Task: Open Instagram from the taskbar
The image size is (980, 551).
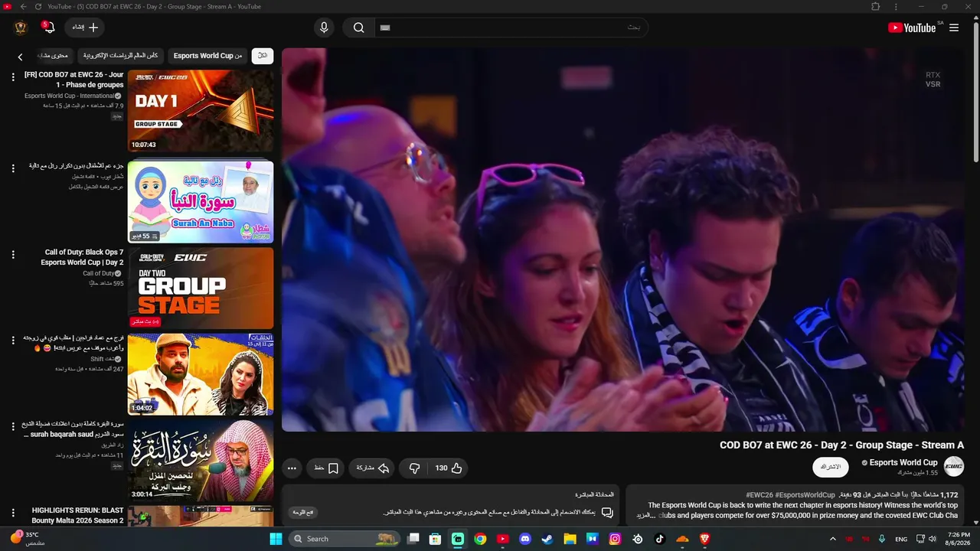Action: point(615,539)
